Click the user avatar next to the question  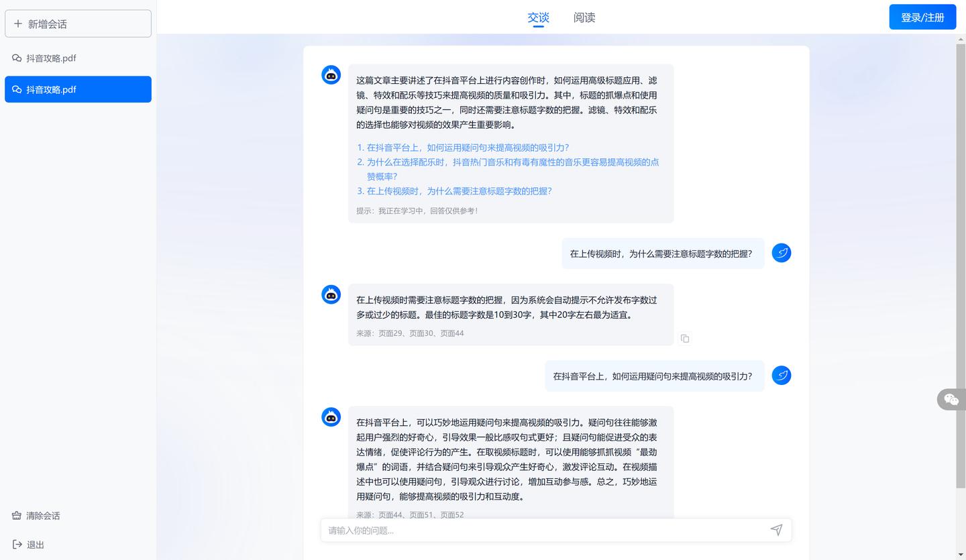(x=782, y=253)
